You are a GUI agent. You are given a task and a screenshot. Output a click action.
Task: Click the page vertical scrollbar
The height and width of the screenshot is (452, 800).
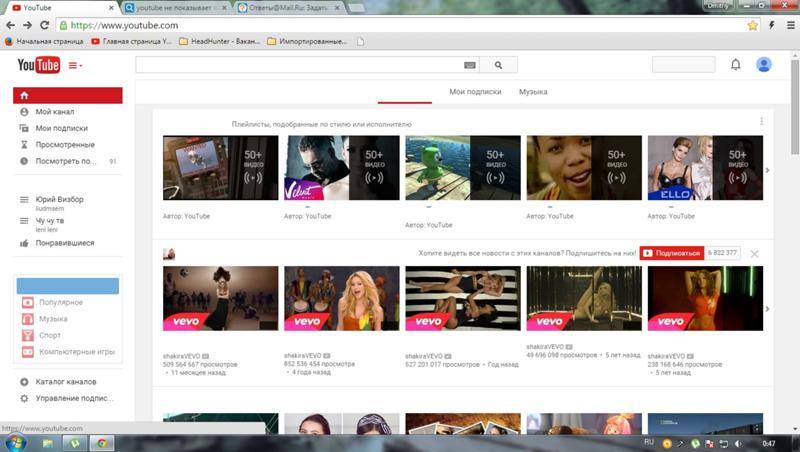coord(795,107)
